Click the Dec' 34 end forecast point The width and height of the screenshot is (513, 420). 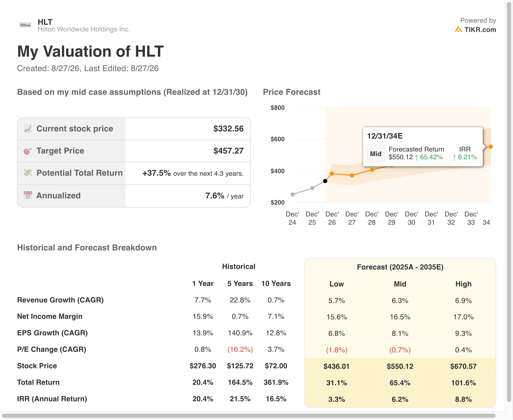[x=491, y=147]
